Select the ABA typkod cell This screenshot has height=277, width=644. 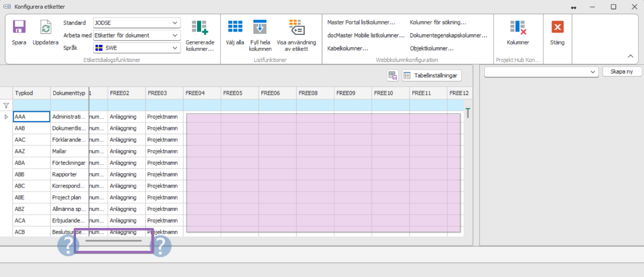(31, 162)
